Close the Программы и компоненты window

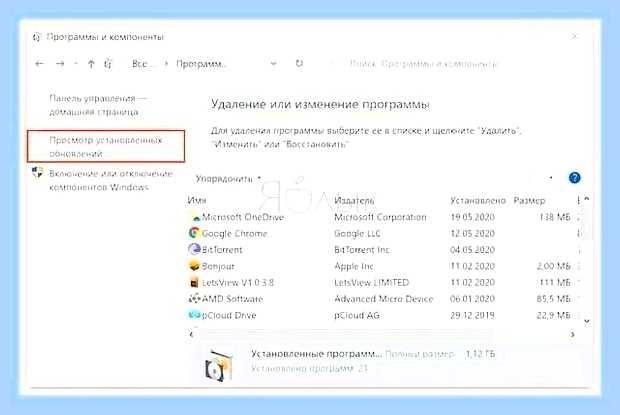coord(575,36)
